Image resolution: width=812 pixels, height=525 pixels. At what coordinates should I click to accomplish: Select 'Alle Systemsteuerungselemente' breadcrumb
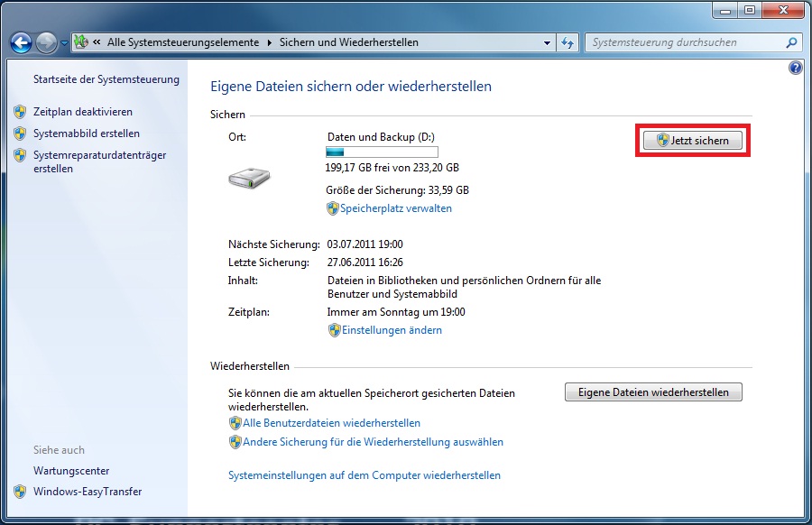click(183, 42)
